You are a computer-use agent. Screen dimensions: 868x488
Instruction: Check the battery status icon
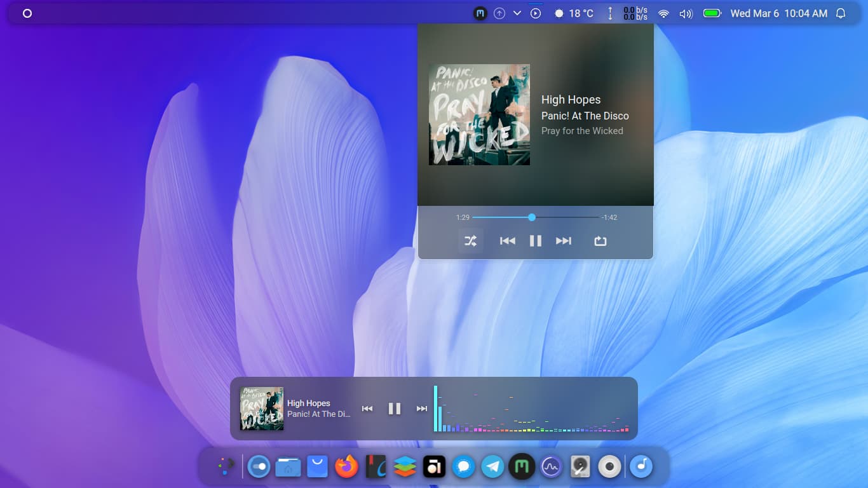[x=712, y=13]
